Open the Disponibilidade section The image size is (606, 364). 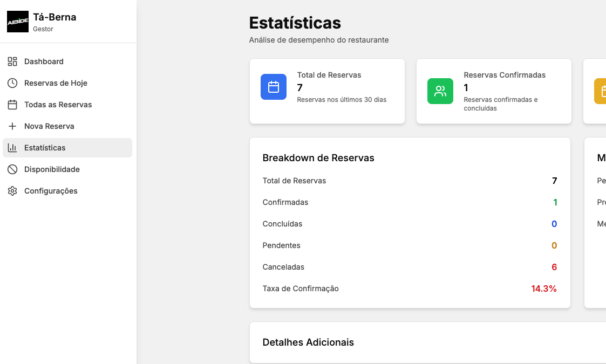pos(52,169)
